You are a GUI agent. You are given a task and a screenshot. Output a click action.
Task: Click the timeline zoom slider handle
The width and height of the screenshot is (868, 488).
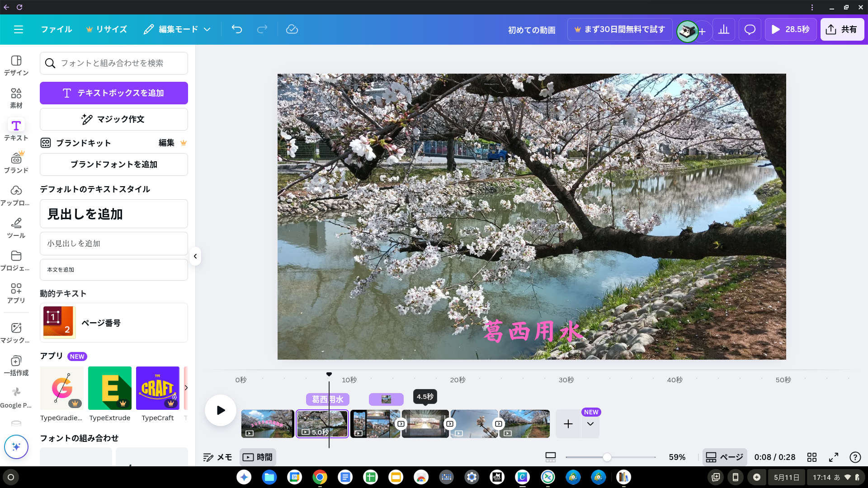607,457
